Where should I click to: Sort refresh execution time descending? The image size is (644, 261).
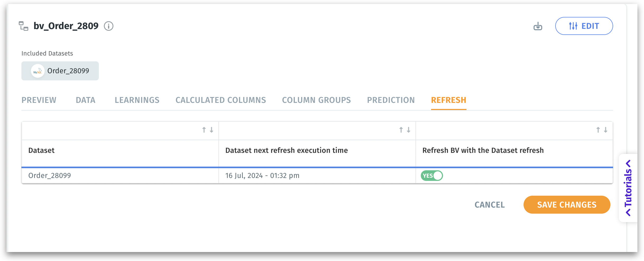coord(409,130)
